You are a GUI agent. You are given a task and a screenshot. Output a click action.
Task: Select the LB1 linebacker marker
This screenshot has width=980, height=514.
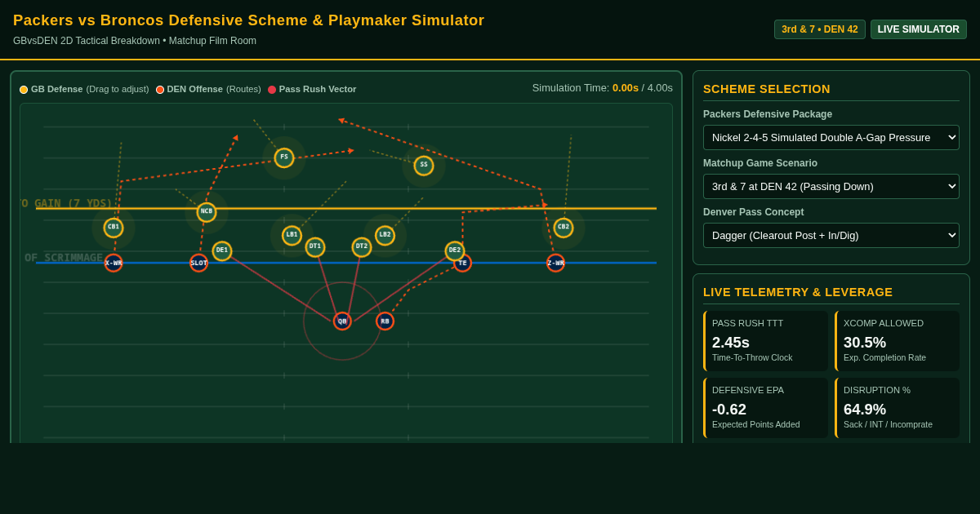point(292,236)
